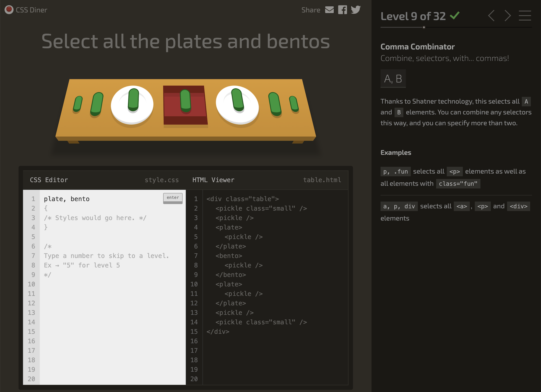Click the '/* Styles would go here. */' comment
Screen dimensions: 541x392
pos(95,218)
